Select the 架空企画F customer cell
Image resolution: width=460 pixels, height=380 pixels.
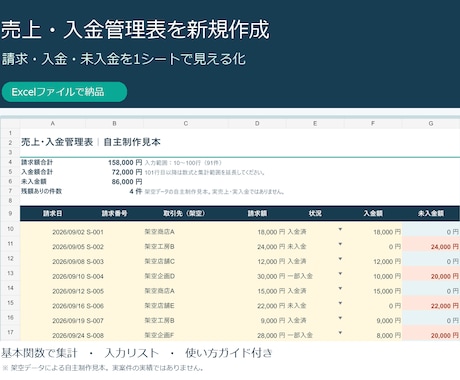[x=159, y=335]
